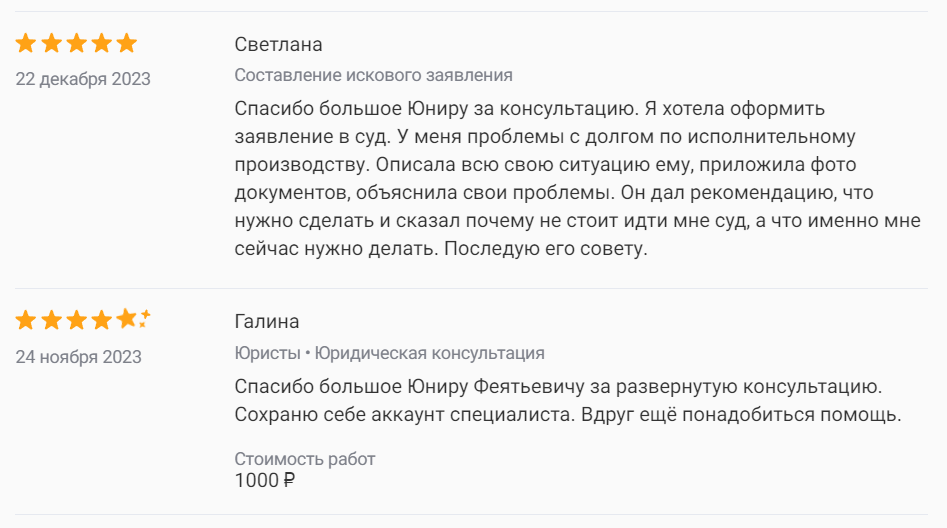Click the date 24 ноября 2023
The height and width of the screenshot is (528, 947).
[78, 356]
